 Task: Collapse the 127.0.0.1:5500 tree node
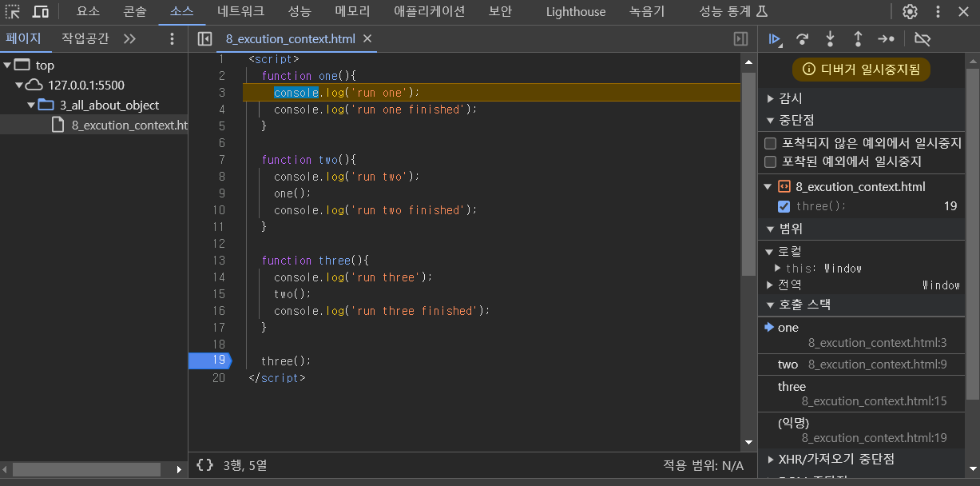(19, 85)
